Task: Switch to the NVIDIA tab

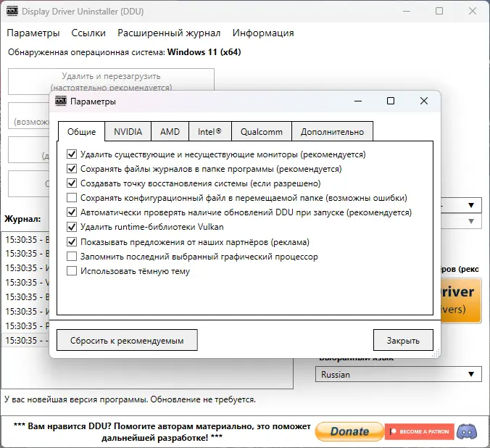Action: (128, 132)
